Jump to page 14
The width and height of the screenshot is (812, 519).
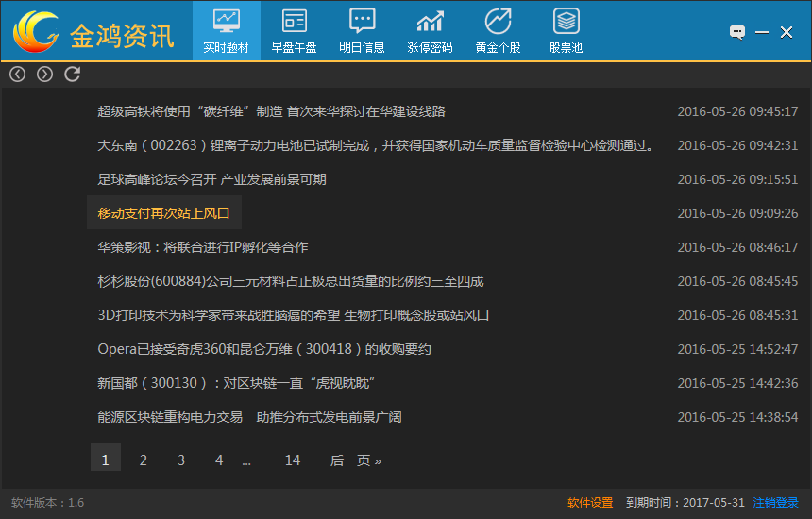coord(293,460)
